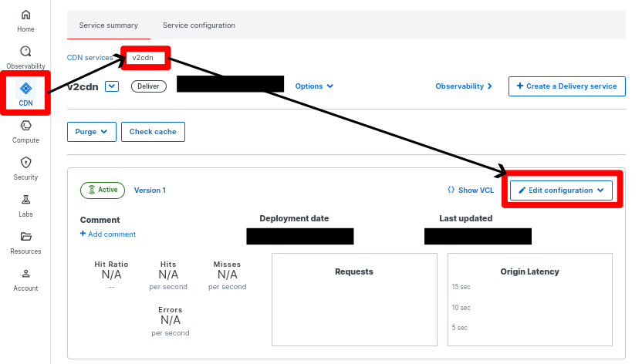Switch to Service summary tab
This screenshot has height=364, width=642.
pos(108,25)
